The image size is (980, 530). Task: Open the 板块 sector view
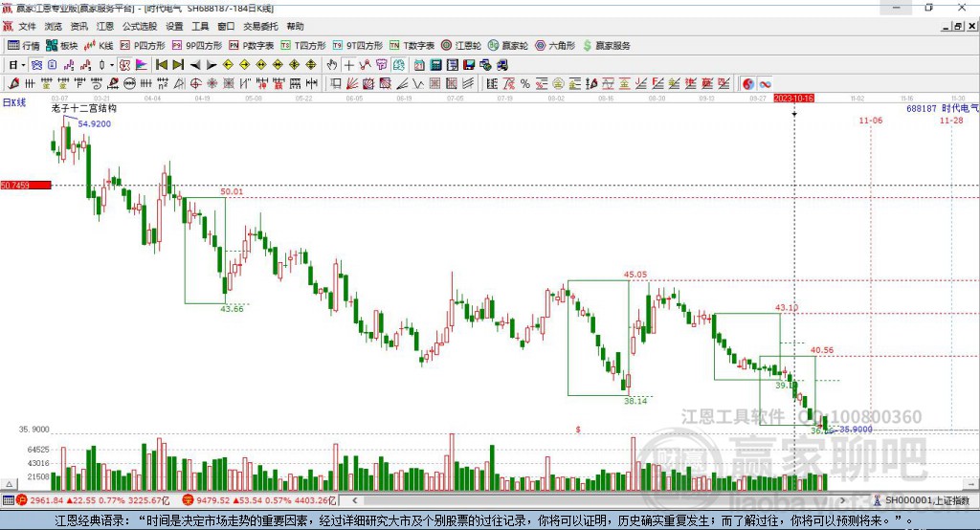[x=62, y=46]
